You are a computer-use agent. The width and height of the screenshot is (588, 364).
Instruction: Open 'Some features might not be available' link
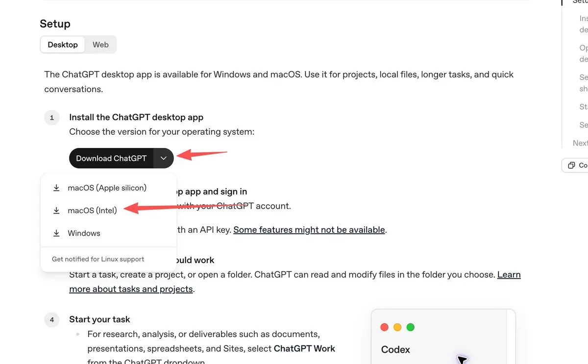309,230
